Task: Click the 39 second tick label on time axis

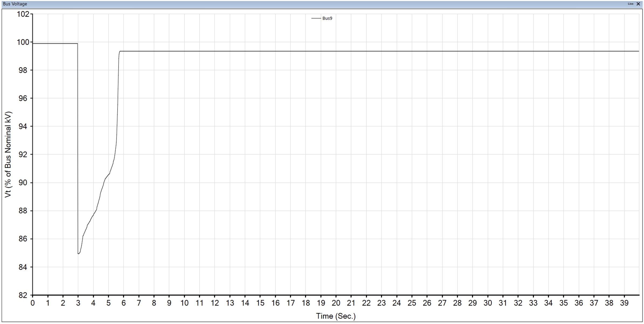Action: (624, 303)
